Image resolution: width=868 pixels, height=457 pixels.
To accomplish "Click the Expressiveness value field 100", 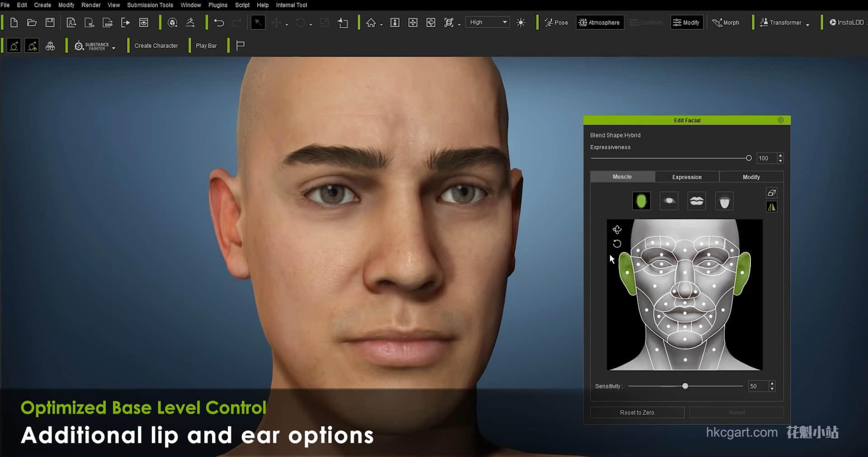I will pyautogui.click(x=766, y=158).
